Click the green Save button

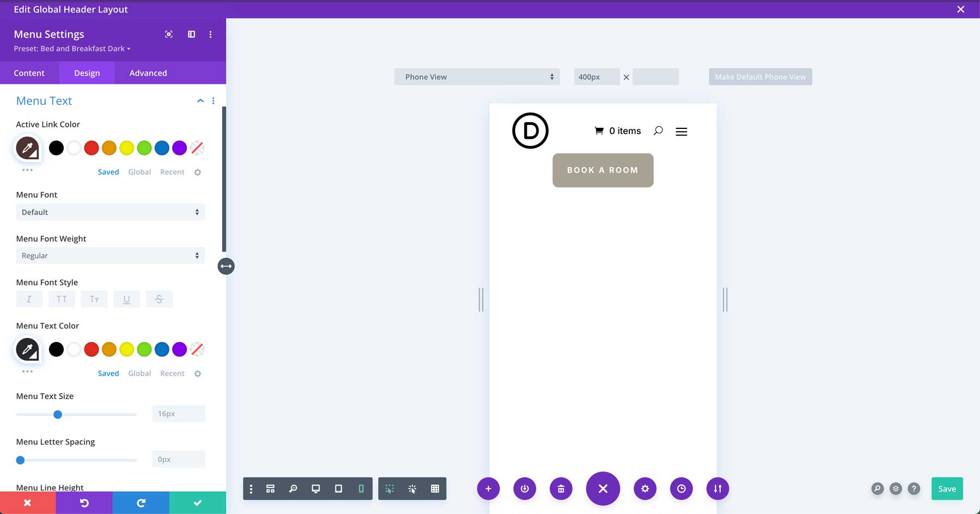pos(947,488)
